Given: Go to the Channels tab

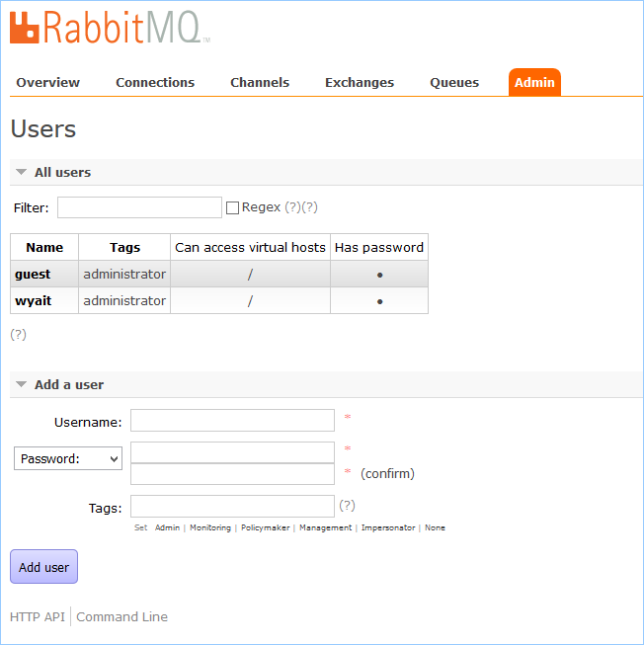Looking at the screenshot, I should 260,82.
